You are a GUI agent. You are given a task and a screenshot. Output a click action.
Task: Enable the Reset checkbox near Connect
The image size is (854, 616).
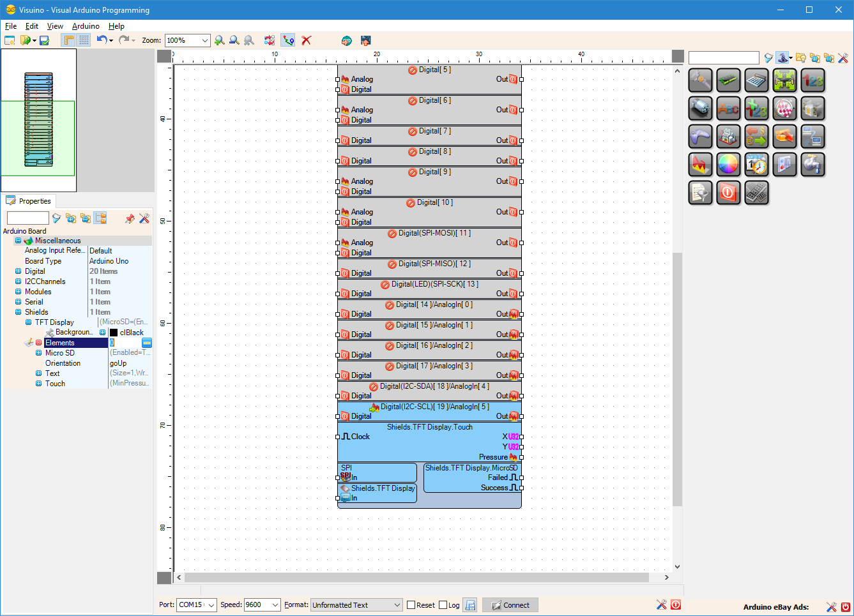click(x=409, y=605)
